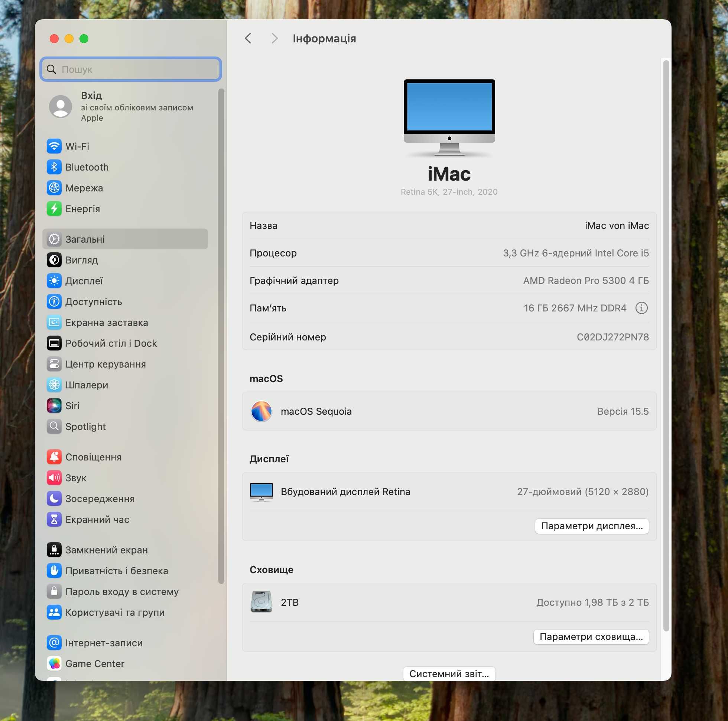Click the Інформація page title
The height and width of the screenshot is (721, 728).
click(x=324, y=38)
